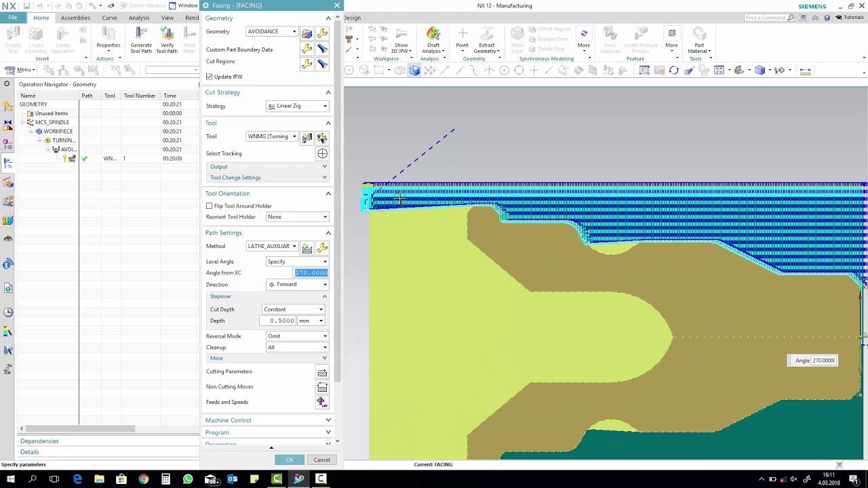Viewport: 868px width, 488px height.
Task: Switch to the View tab
Action: point(167,18)
